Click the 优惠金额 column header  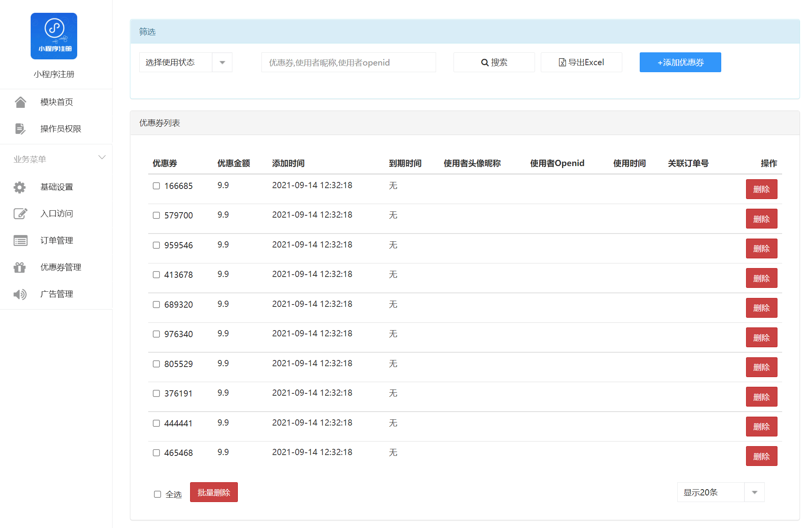coord(234,163)
